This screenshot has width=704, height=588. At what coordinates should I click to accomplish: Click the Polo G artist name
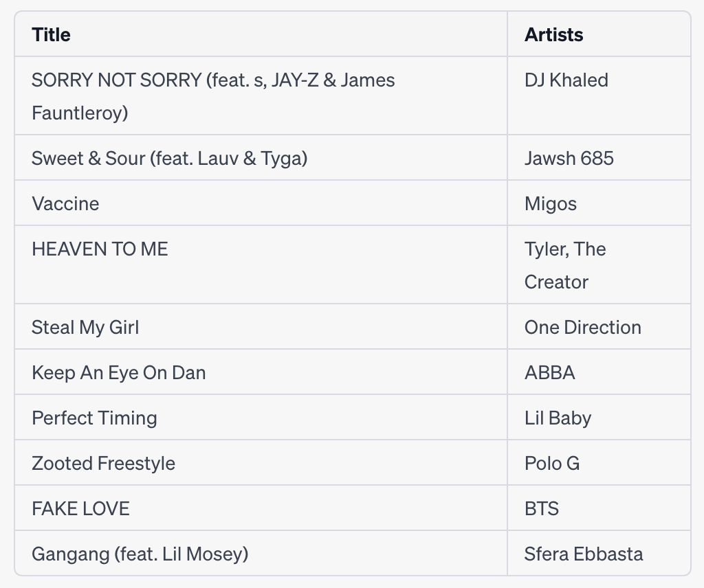pos(551,463)
